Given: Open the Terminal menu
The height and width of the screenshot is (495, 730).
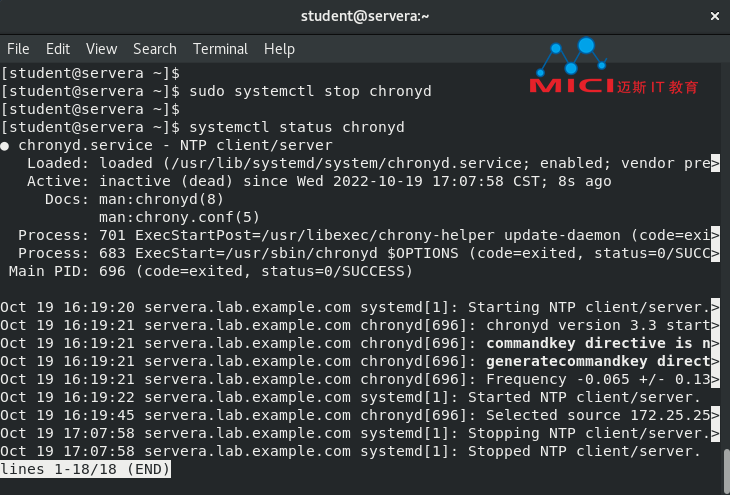Looking at the screenshot, I should [221, 49].
